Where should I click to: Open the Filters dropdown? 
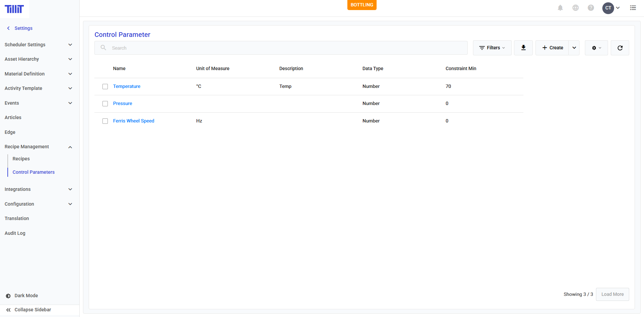pos(492,48)
